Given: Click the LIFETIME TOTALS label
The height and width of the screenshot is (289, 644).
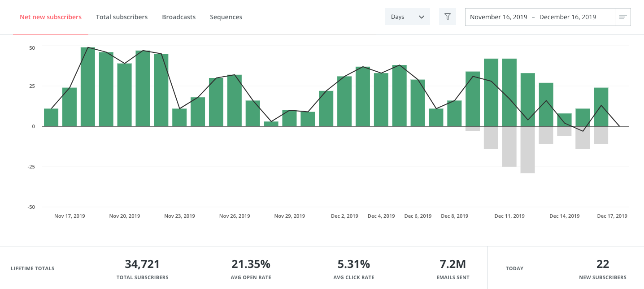Looking at the screenshot, I should pos(32,269).
